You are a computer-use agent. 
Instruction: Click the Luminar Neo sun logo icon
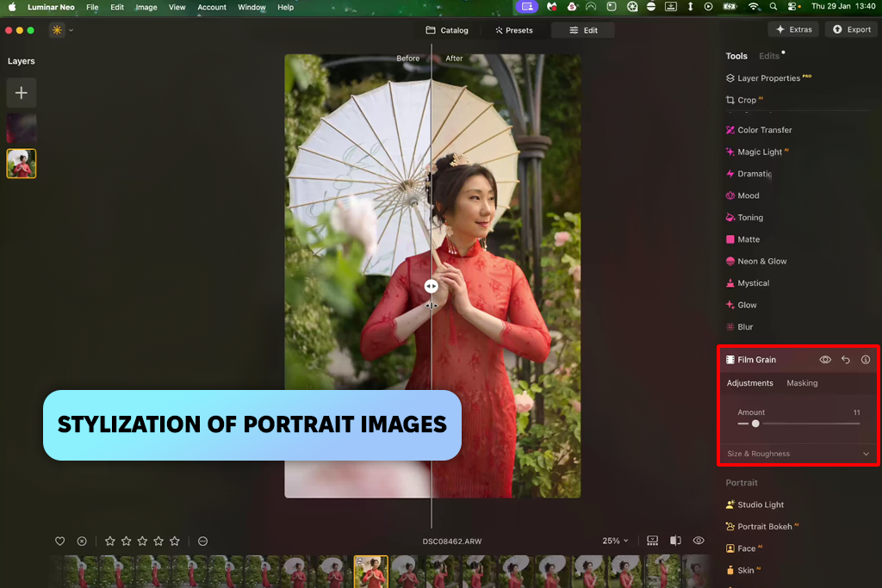(x=57, y=30)
